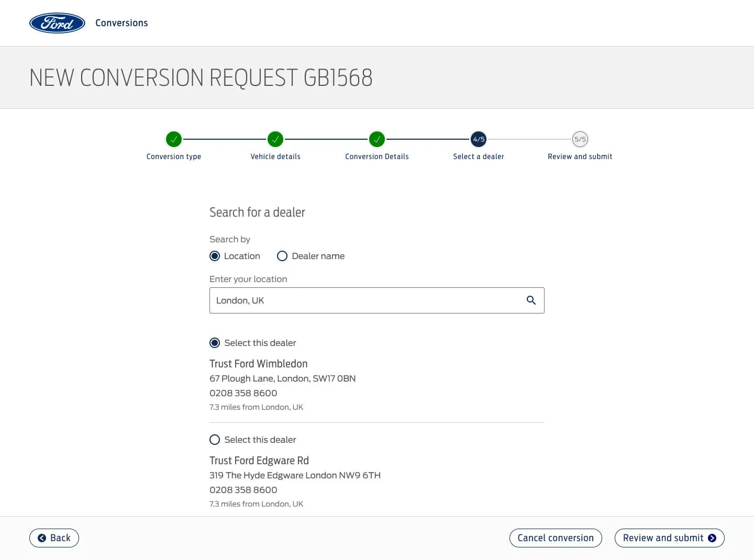754x560 pixels.
Task: Go to the completed Vehicle details step
Action: (x=275, y=139)
